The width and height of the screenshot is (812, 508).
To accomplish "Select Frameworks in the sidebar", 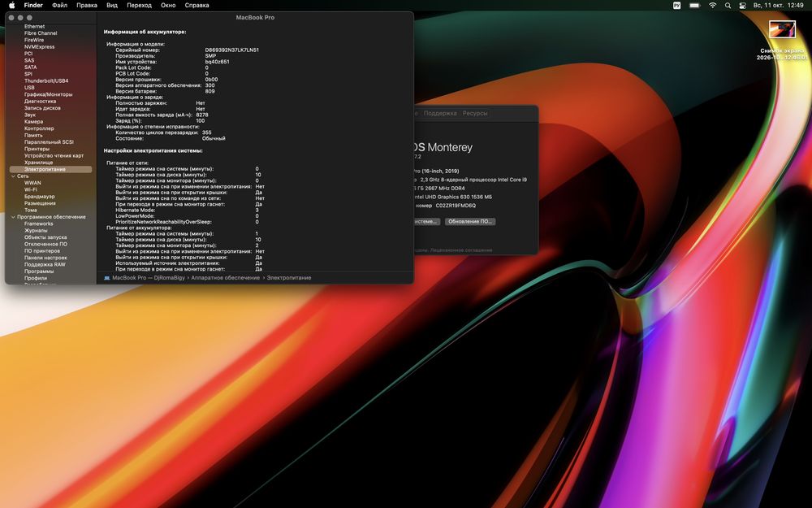I will pyautogui.click(x=38, y=224).
